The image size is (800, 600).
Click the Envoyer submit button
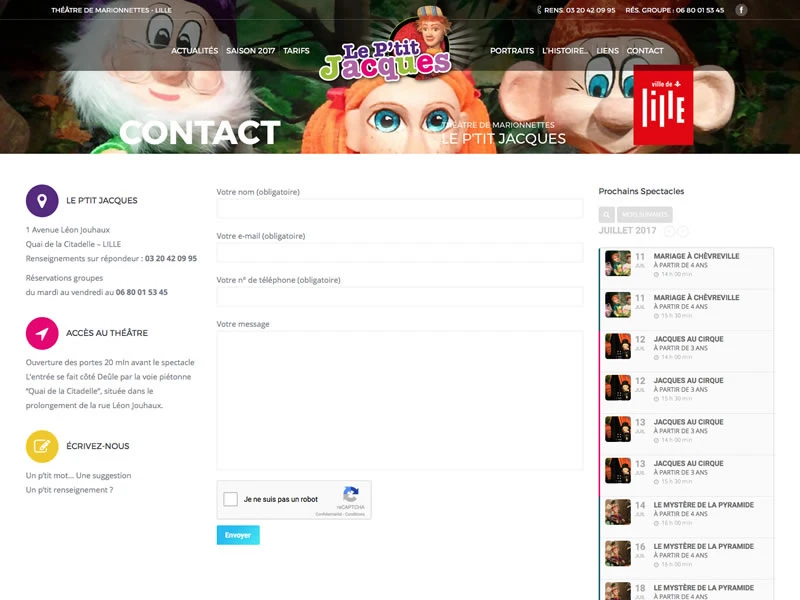(238, 535)
